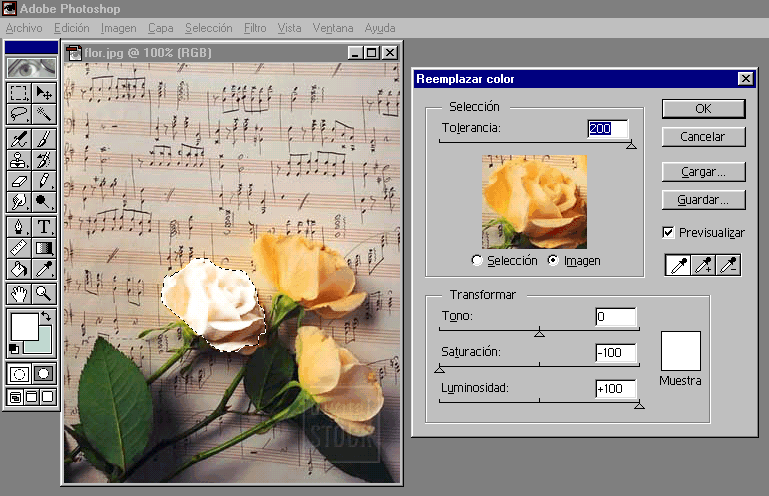Image resolution: width=769 pixels, height=496 pixels.
Task: Click the Tono slider handle
Action: click(539, 333)
